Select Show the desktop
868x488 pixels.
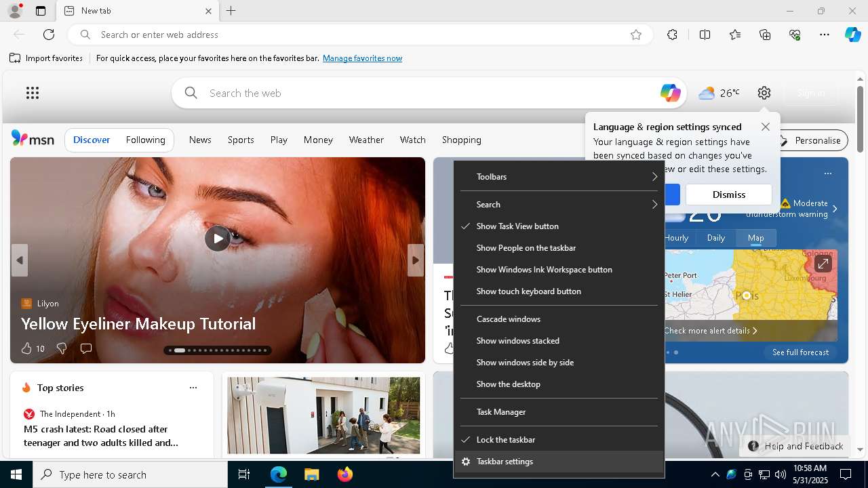click(559, 384)
